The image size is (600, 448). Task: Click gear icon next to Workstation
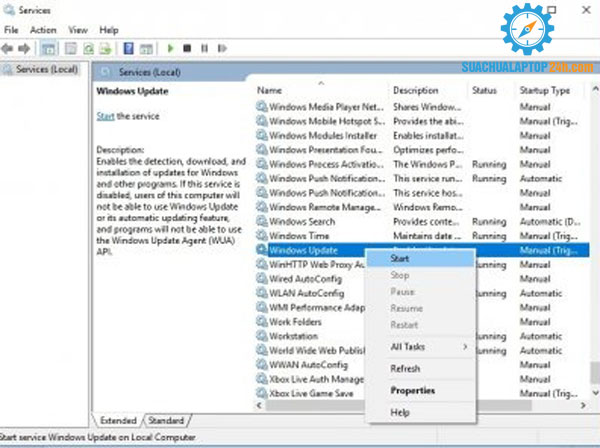(x=262, y=336)
